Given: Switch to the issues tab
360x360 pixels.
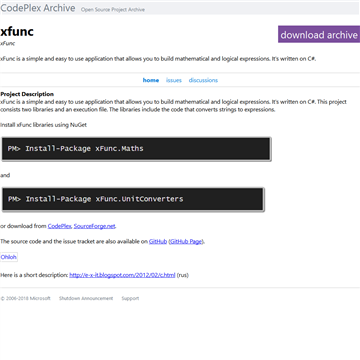Looking at the screenshot, I should point(174,80).
